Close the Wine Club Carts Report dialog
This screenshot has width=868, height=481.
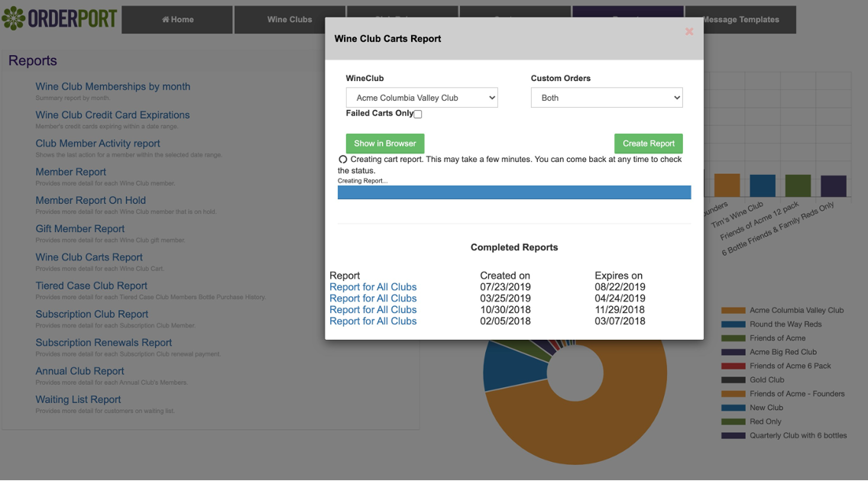[x=689, y=31]
